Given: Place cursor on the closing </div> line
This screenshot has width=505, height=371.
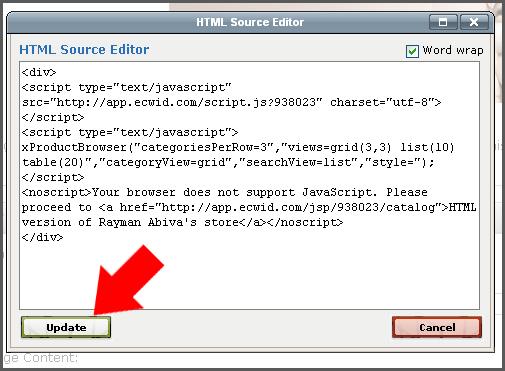Looking at the screenshot, I should (x=42, y=237).
